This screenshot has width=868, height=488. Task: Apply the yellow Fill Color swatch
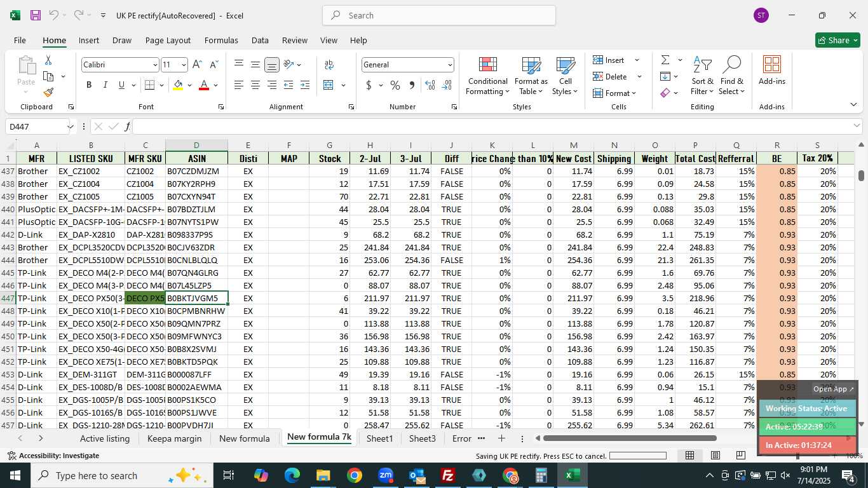click(178, 85)
